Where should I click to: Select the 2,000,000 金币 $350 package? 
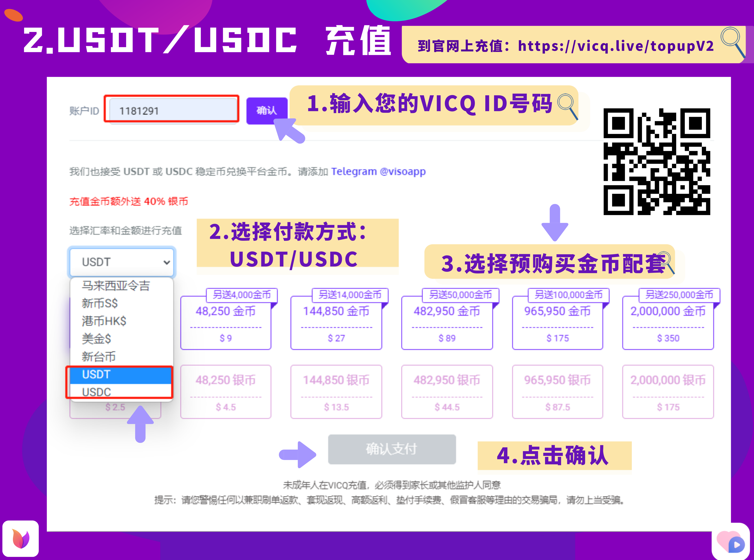pyautogui.click(x=668, y=323)
